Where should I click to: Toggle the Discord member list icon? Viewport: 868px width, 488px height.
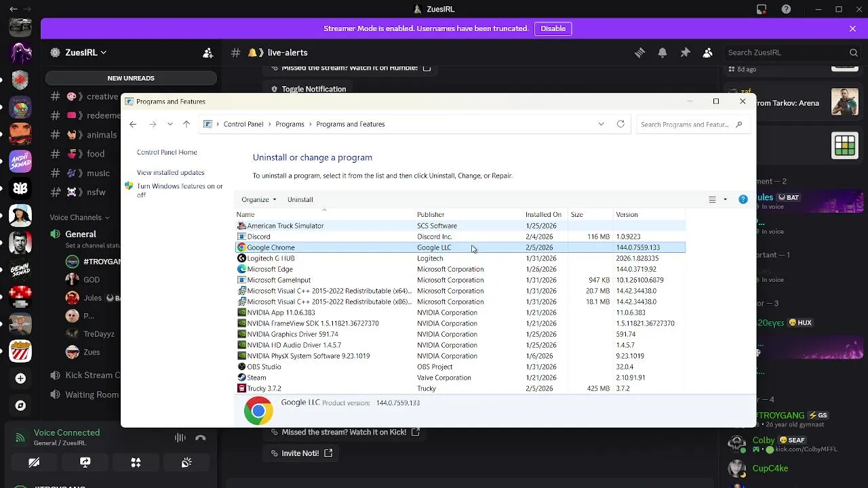coord(708,53)
